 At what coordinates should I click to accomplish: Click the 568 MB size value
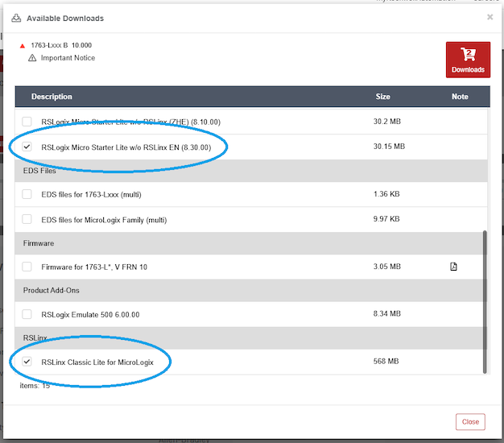coord(386,361)
